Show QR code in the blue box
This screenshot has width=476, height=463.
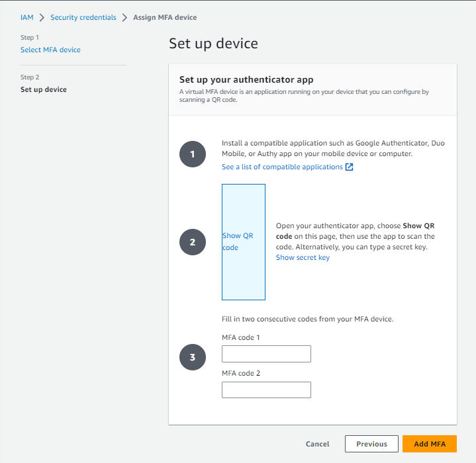point(244,242)
